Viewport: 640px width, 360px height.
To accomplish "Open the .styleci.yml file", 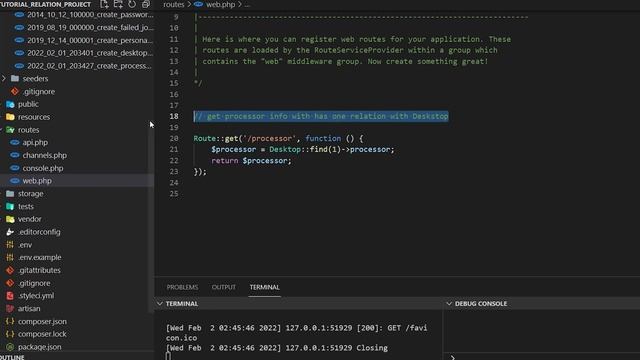I will tap(36, 296).
